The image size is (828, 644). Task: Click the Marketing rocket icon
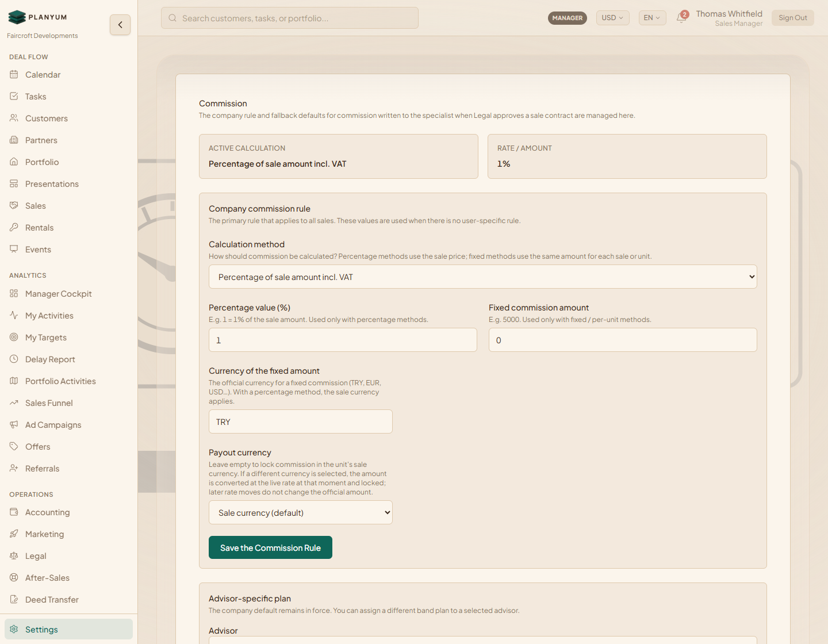click(14, 534)
